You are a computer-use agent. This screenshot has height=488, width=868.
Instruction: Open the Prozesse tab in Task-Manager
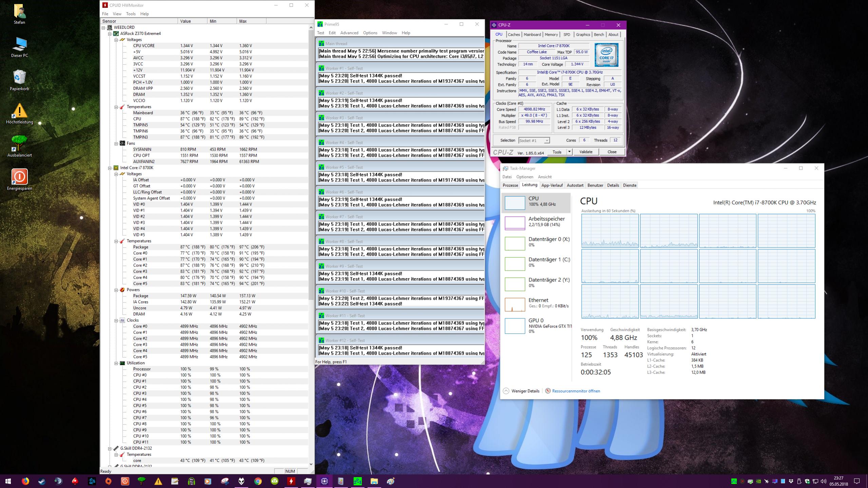pyautogui.click(x=510, y=185)
